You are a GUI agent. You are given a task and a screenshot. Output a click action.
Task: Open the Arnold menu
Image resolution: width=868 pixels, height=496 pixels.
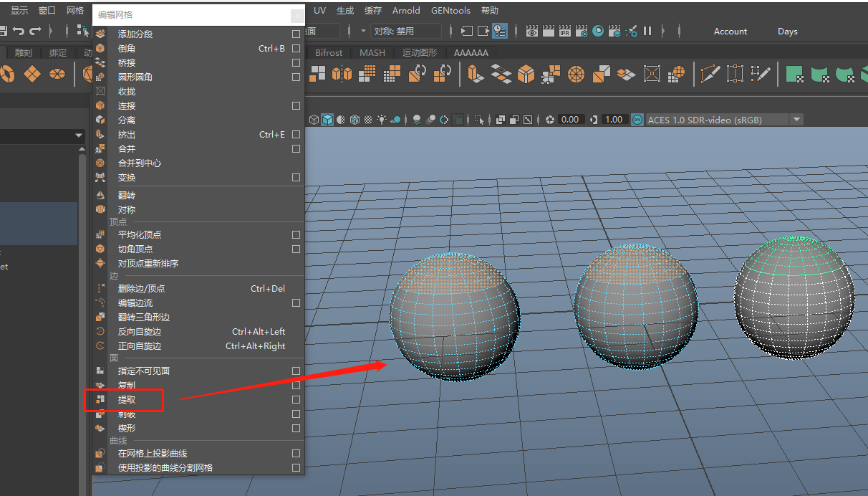tap(406, 11)
